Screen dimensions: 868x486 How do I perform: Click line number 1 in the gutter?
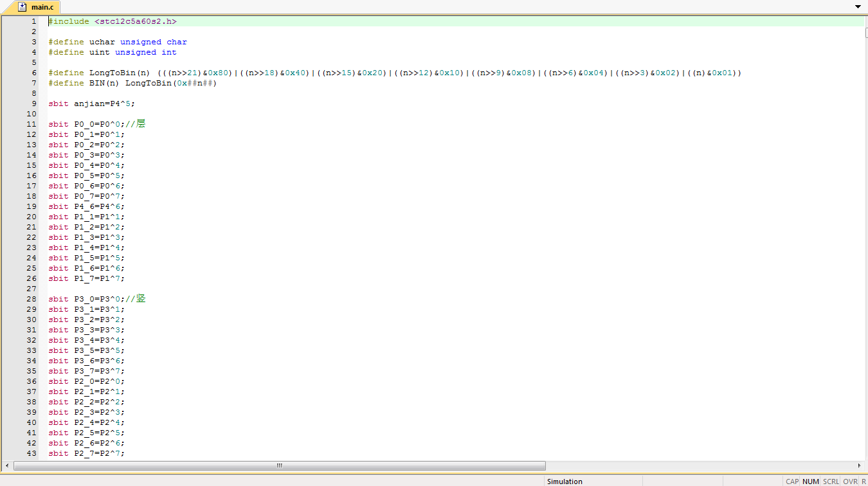(33, 21)
